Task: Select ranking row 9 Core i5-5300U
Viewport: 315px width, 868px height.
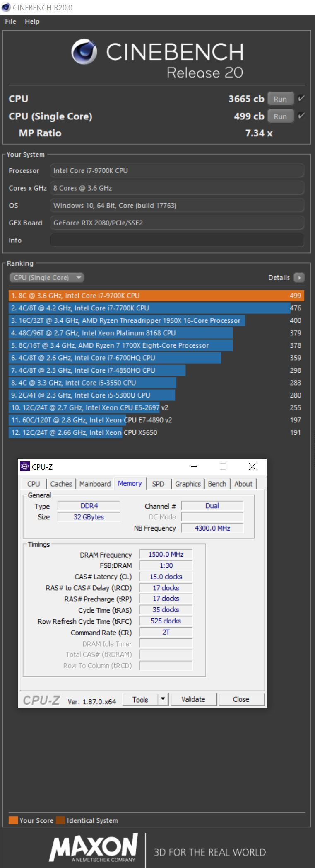Action: 156,395
